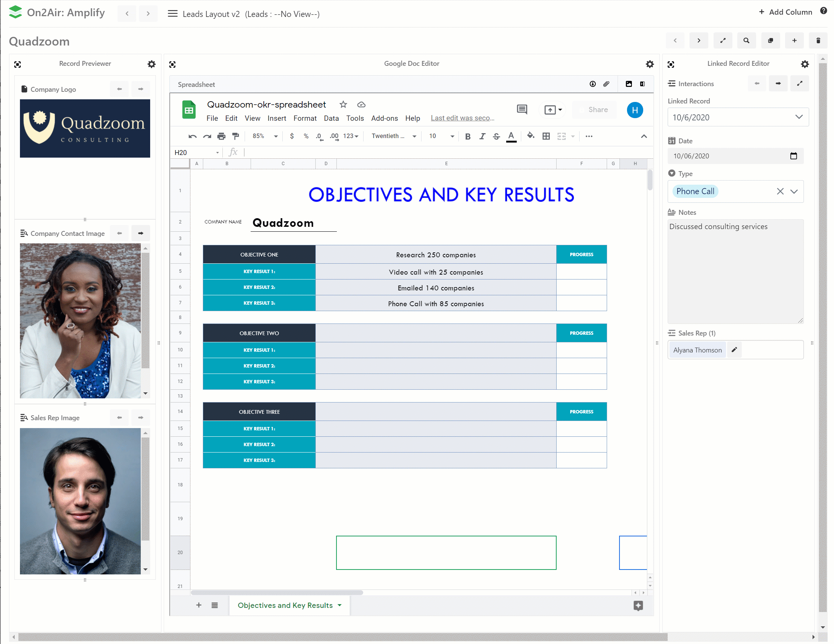Select the Objectives and Key Results sheet tab
This screenshot has width=834, height=644.
tap(285, 606)
